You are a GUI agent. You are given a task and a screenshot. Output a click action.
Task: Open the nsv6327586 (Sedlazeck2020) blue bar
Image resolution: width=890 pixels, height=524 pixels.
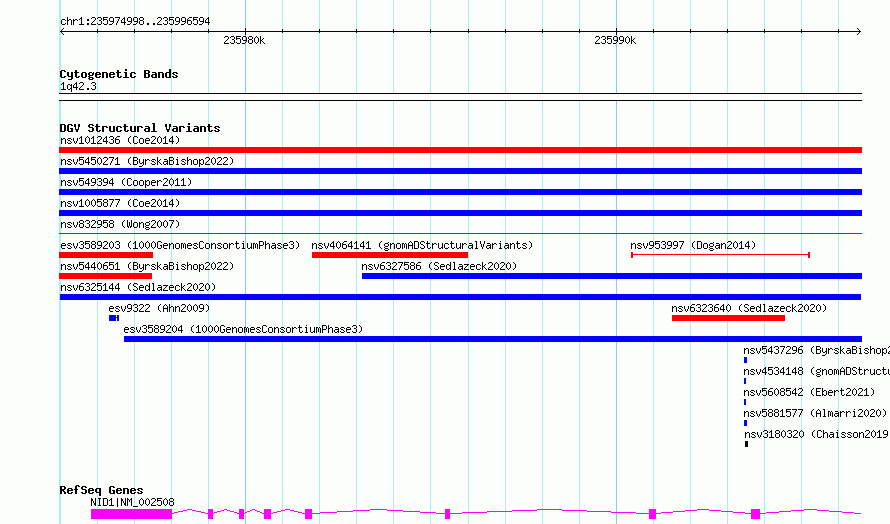point(612,276)
